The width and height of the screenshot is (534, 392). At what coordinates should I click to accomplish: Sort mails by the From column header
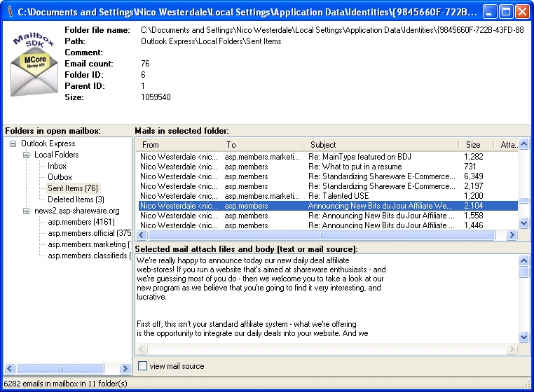point(177,145)
